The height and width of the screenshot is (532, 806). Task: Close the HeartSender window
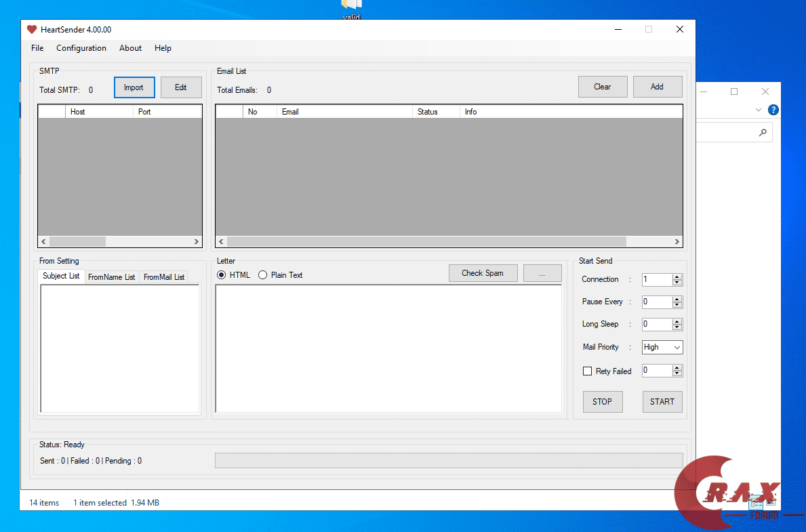(679, 29)
